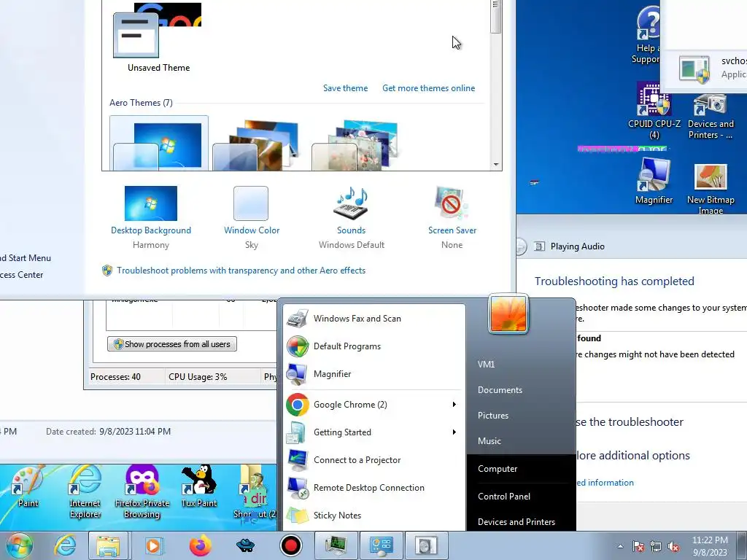Select the Unsaved Theme thumbnail
Screen dimensions: 747x560
pos(158,37)
